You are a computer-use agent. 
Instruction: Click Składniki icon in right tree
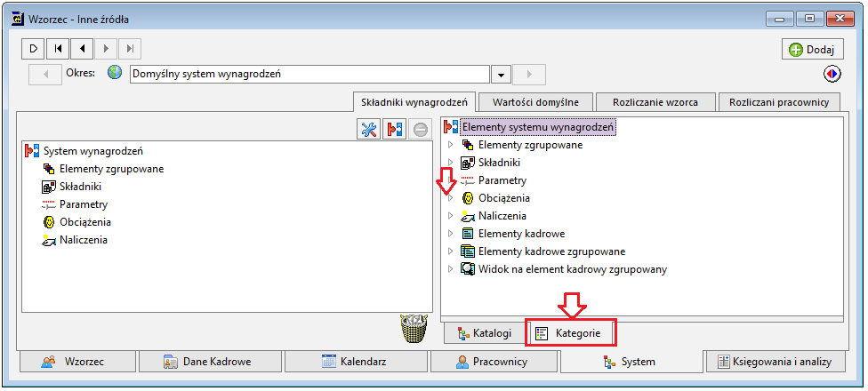[468, 163]
